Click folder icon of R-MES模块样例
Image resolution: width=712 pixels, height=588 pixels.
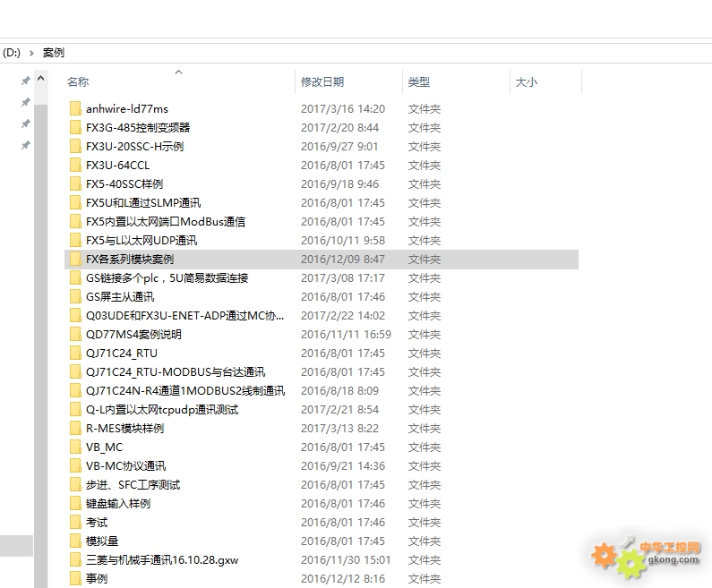pyautogui.click(x=75, y=429)
